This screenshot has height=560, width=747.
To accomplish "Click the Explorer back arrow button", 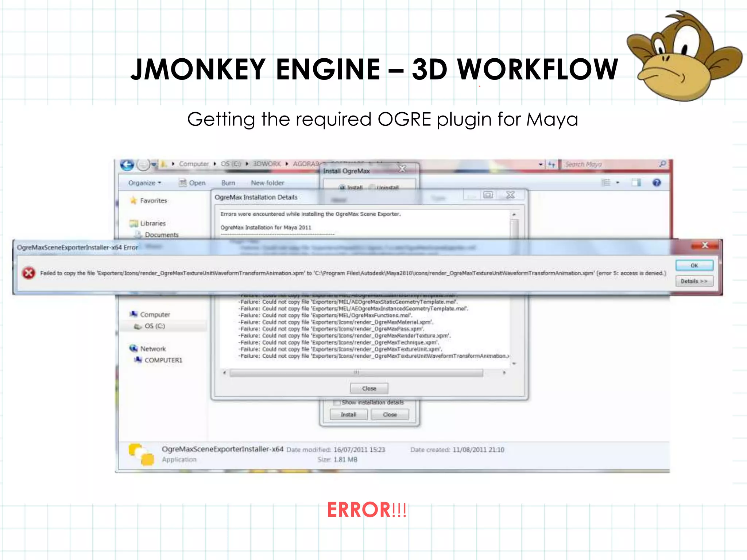I will tap(127, 165).
